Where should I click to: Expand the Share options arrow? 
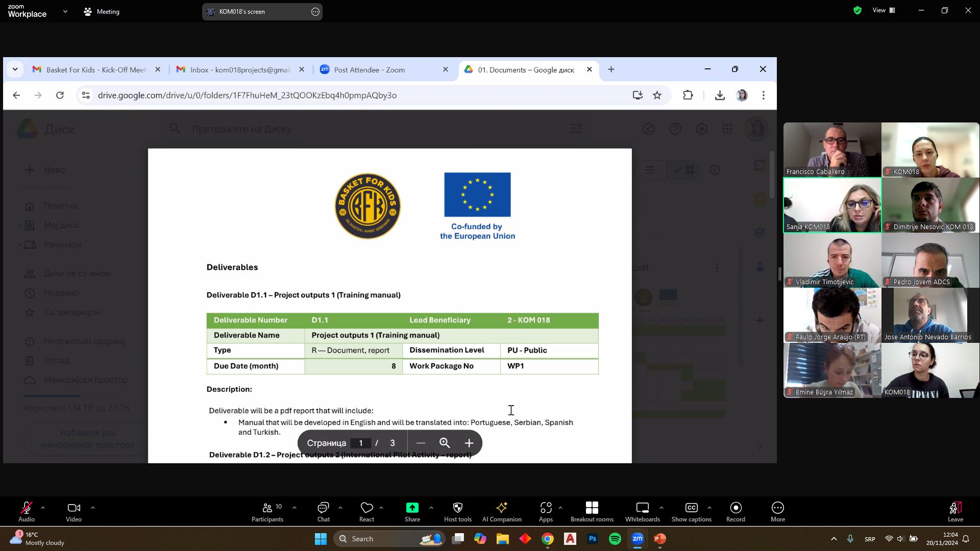click(x=431, y=508)
